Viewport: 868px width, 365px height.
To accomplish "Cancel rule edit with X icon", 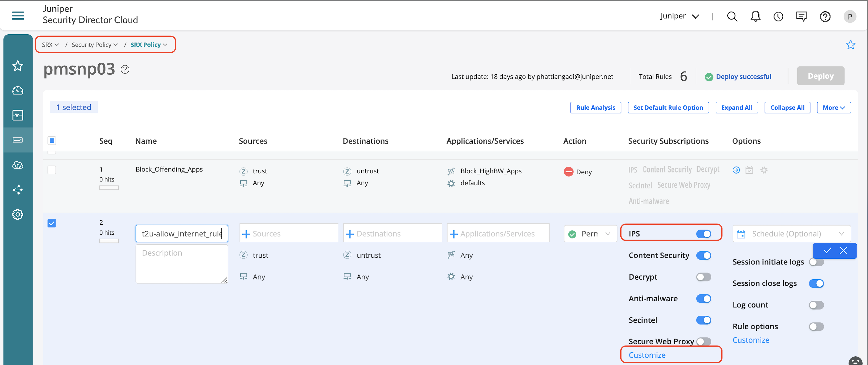I will point(843,251).
